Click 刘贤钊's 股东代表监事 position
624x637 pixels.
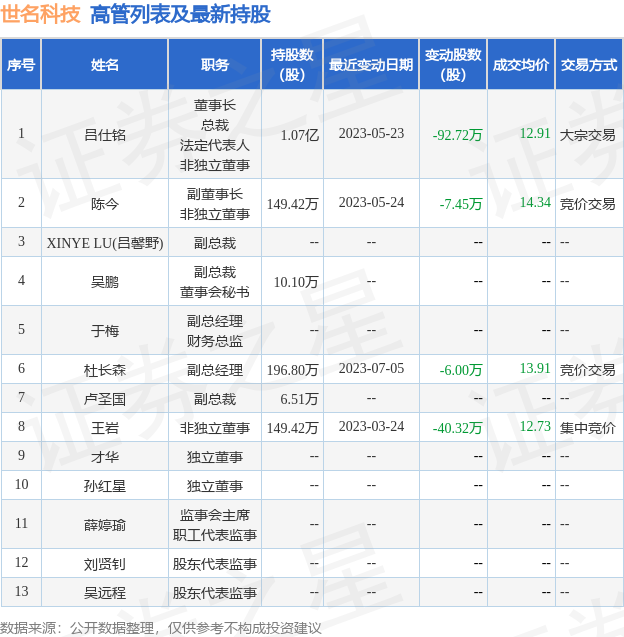(214, 564)
